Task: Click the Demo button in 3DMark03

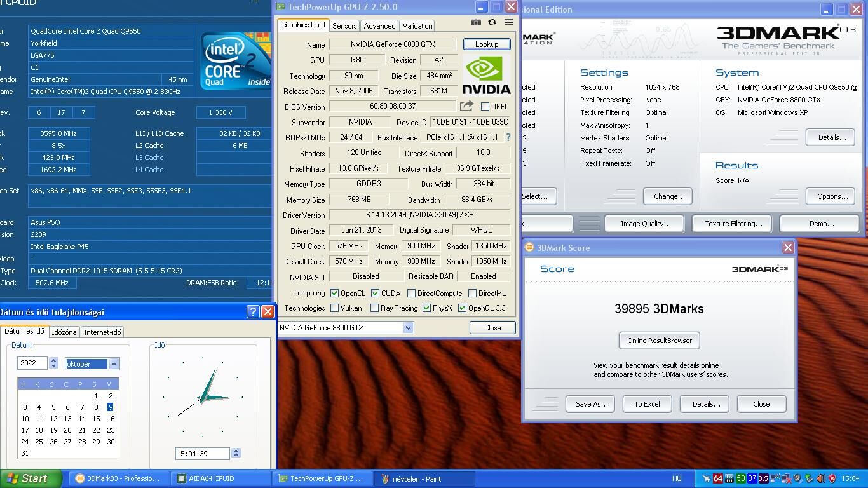Action: (x=821, y=224)
